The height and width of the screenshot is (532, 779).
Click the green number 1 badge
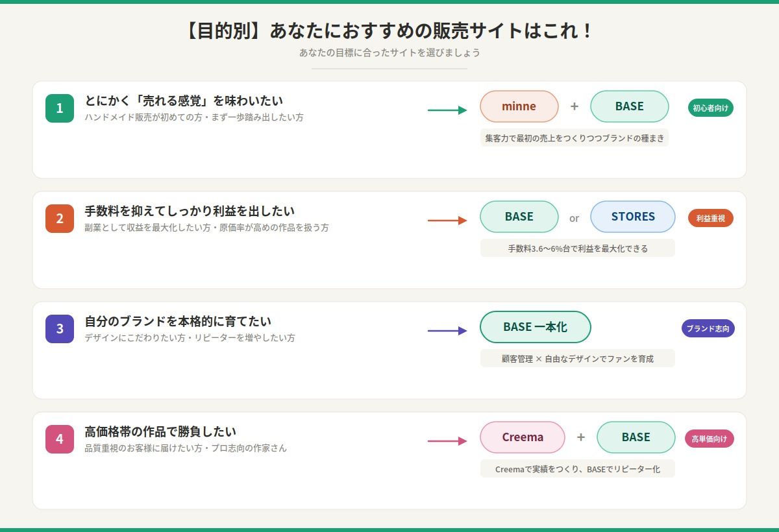click(59, 108)
